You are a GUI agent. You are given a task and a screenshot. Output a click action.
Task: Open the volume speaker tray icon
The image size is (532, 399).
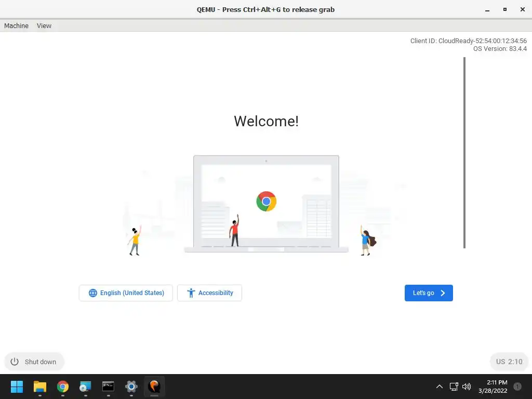pos(467,387)
